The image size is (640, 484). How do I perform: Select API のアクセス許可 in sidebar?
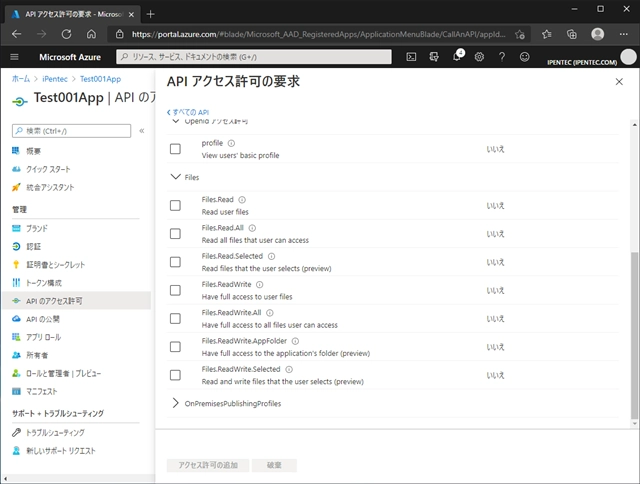[x=77, y=301]
